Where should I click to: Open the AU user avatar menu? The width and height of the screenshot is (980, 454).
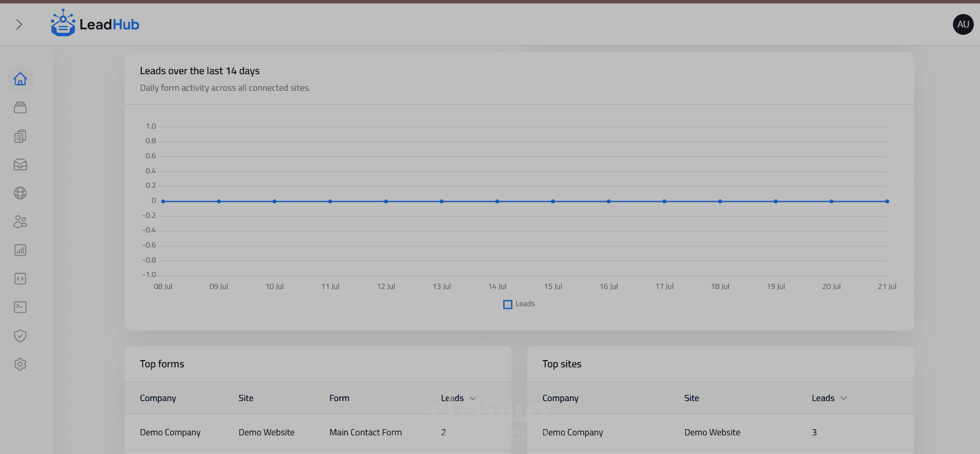click(963, 24)
